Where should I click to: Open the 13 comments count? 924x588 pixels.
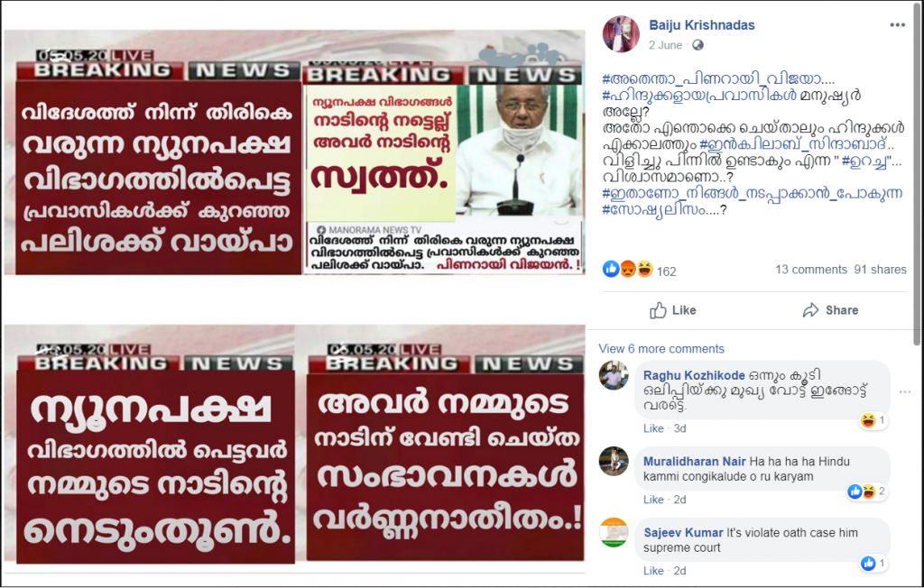(x=811, y=270)
